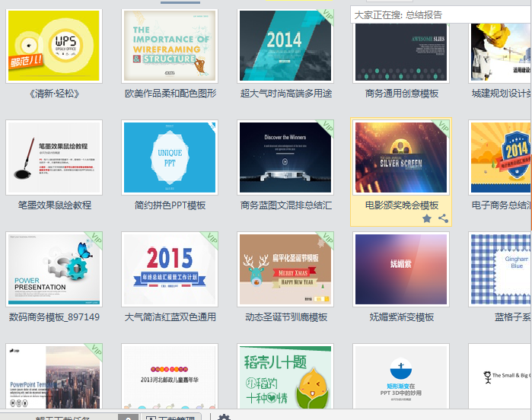Open the 《清新·轻松》 template thumbnail
This screenshot has width=532, height=420.
coord(54,46)
